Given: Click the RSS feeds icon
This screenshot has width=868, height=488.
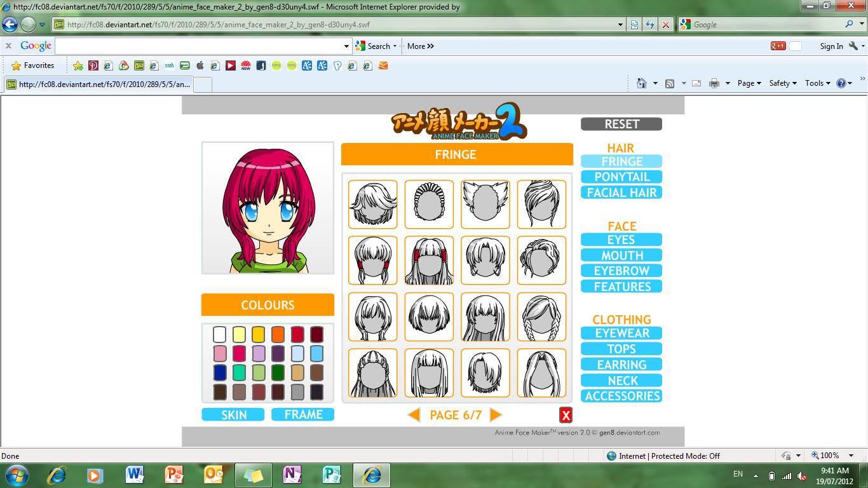Looking at the screenshot, I should pos(670,83).
